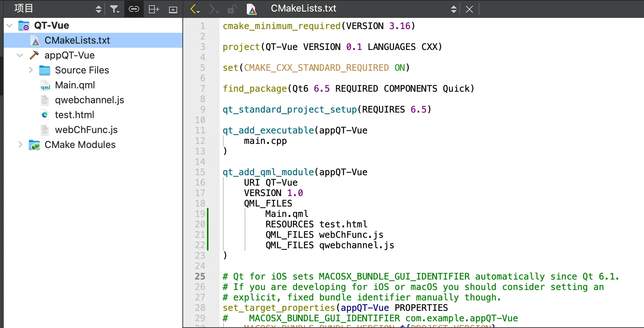Click the qt_standard_project_setup text
The width and height of the screenshot is (644, 328).
point(290,110)
